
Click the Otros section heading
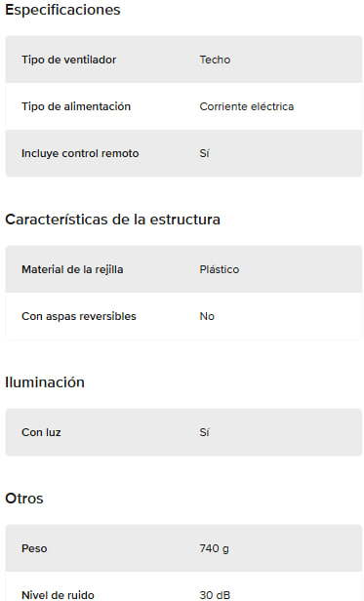(24, 499)
